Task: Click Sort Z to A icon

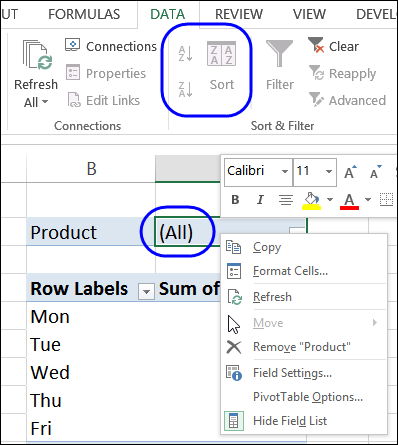Action: pos(185,89)
